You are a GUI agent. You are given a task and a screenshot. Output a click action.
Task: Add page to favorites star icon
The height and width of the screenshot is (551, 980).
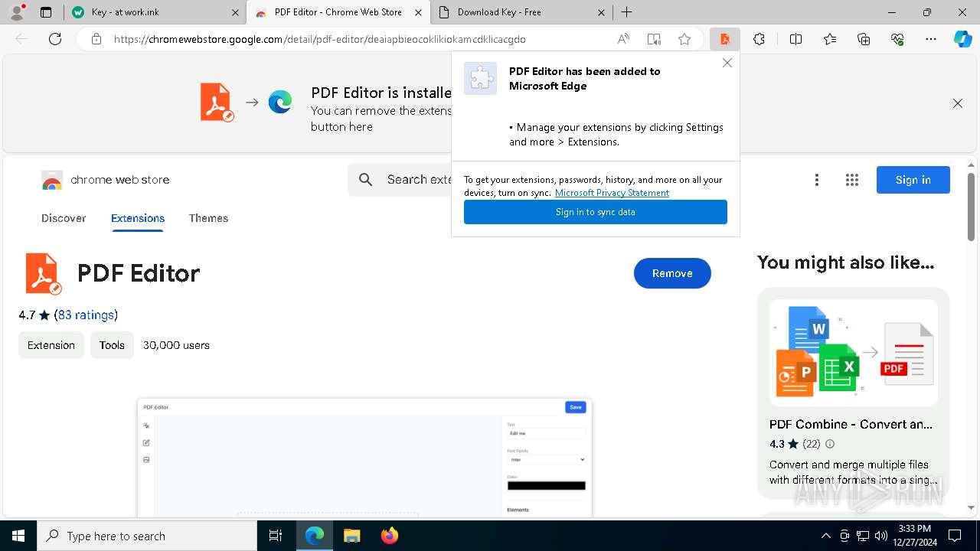(x=684, y=39)
